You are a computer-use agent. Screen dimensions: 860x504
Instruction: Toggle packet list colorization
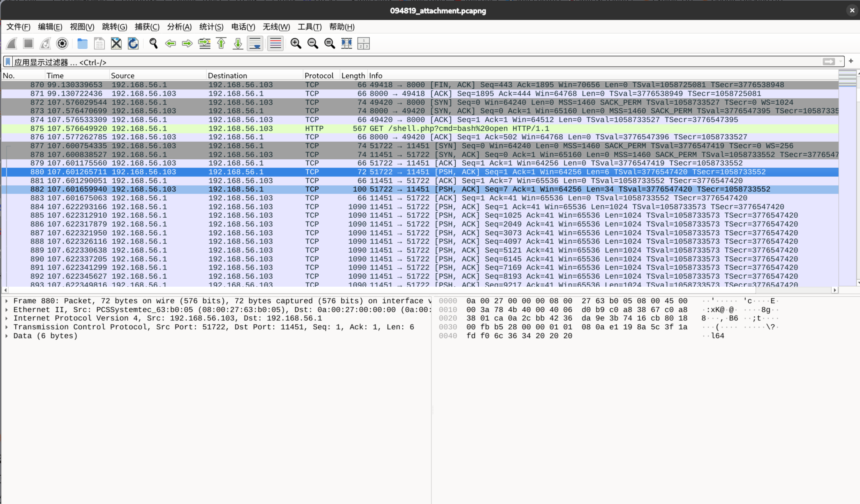(275, 43)
